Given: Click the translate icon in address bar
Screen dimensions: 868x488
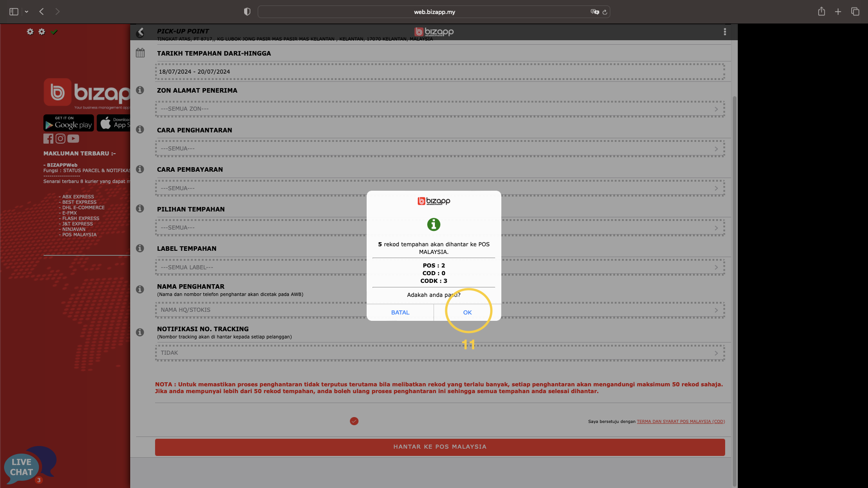Looking at the screenshot, I should 594,12.
